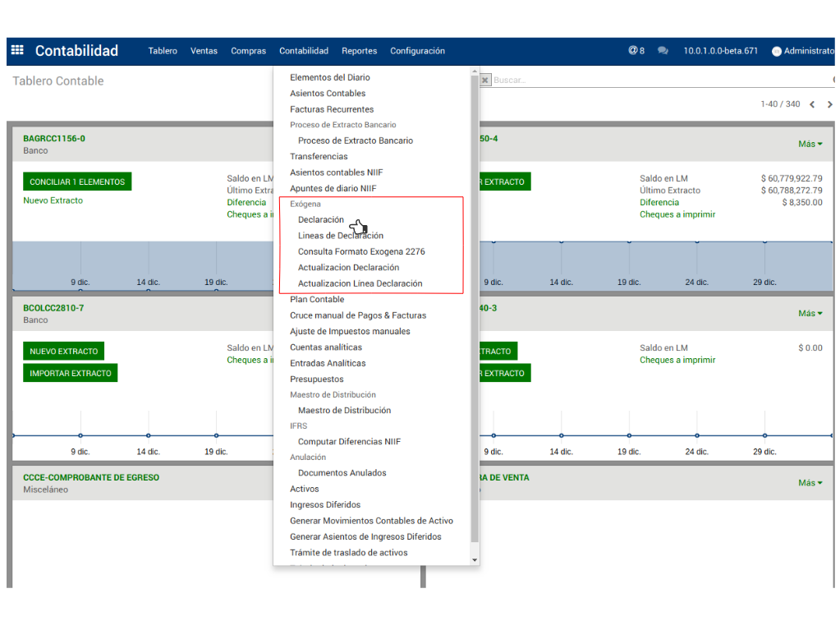Click the Conciliar 1 Elementos button
This screenshot has height=630, width=840.
pos(77,182)
